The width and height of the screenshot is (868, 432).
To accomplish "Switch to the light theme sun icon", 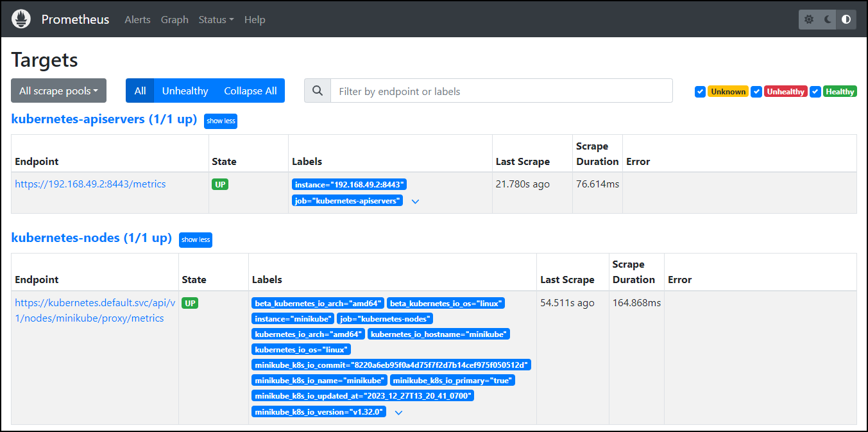I will 809,19.
